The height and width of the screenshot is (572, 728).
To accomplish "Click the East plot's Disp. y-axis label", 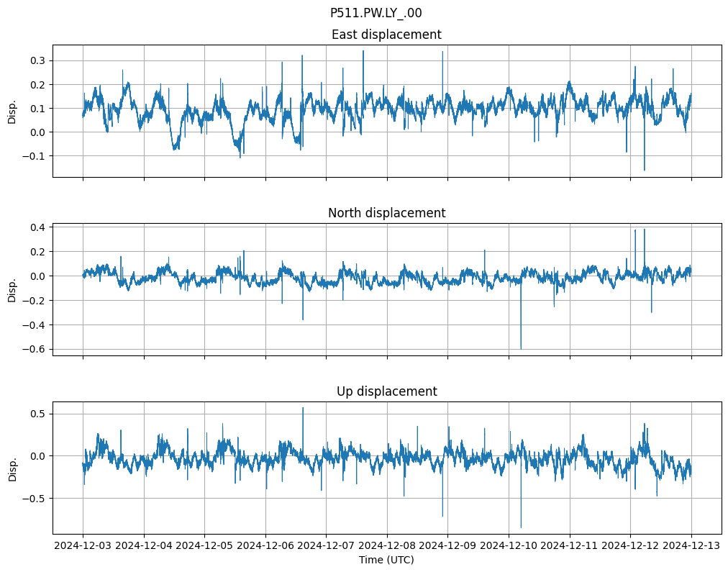I will [x=12, y=111].
